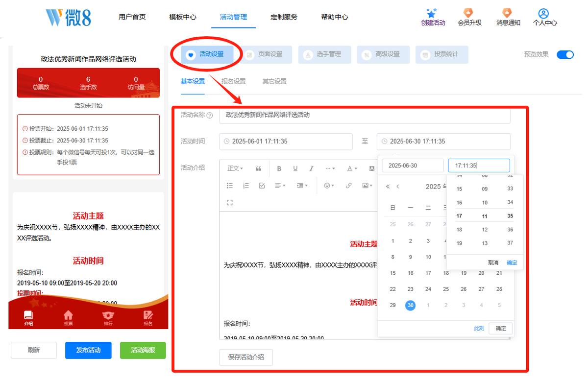Tap 排行 in the preview bottom navigation

[x=108, y=318]
